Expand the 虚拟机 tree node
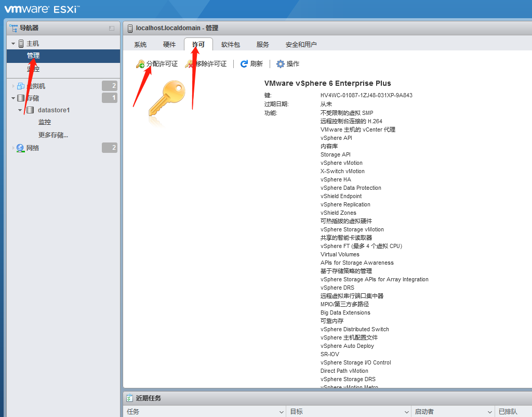This screenshot has width=532, height=417. click(x=13, y=86)
